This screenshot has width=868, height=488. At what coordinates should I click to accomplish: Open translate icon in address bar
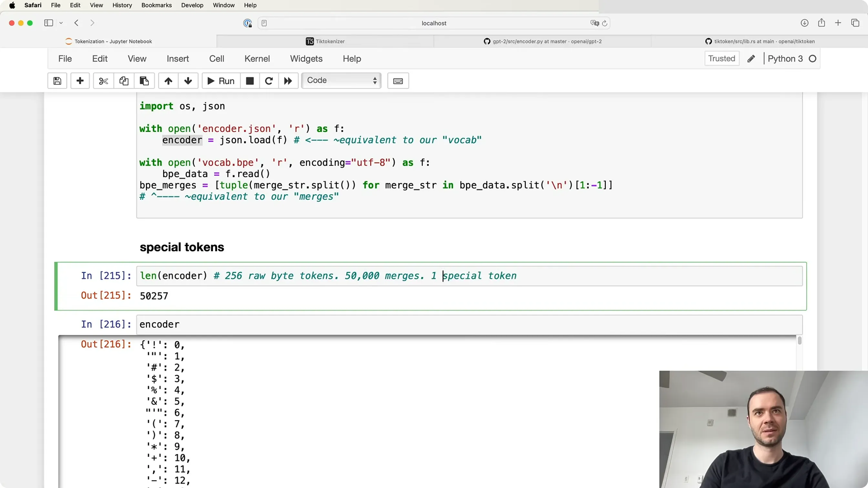(x=594, y=23)
